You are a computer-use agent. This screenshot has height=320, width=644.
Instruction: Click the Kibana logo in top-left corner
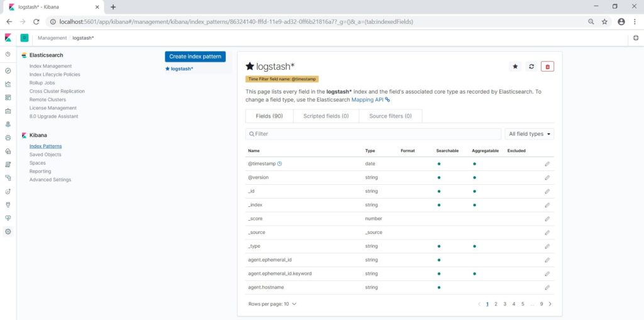(8, 38)
